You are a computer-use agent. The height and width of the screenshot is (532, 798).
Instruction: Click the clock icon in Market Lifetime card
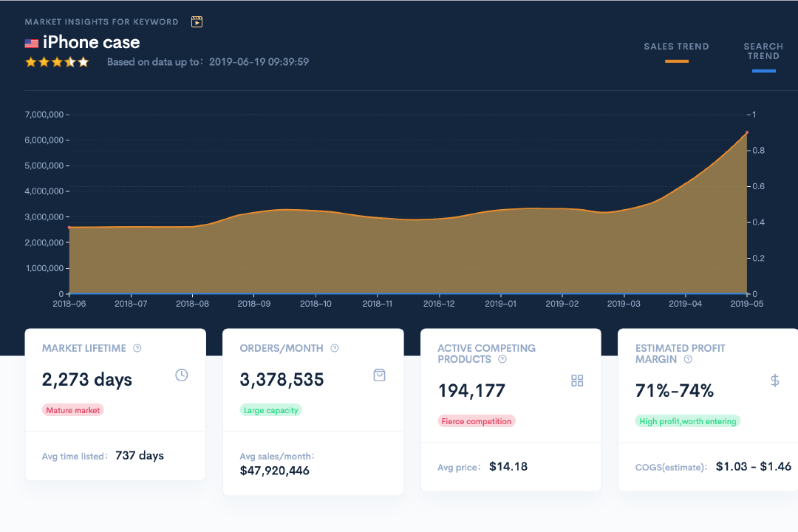(182, 375)
